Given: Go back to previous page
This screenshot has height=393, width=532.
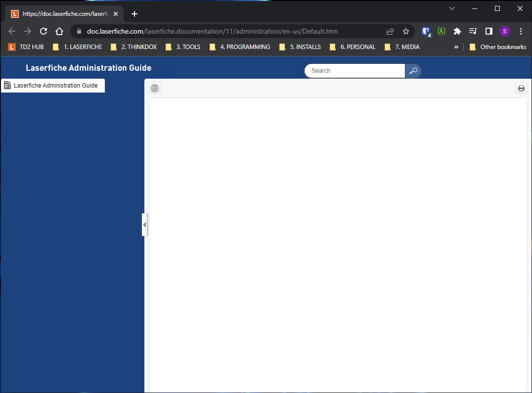Looking at the screenshot, I should click(x=12, y=31).
